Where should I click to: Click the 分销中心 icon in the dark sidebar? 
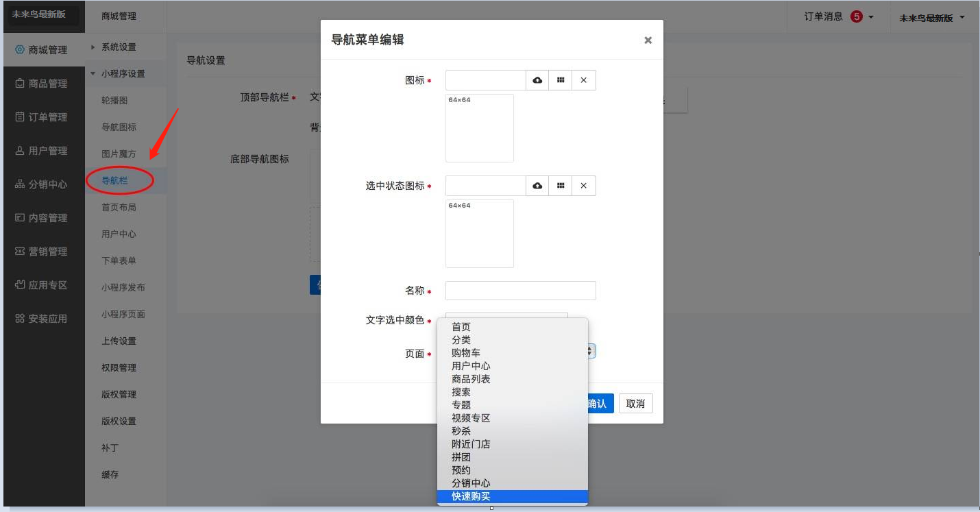pos(20,184)
